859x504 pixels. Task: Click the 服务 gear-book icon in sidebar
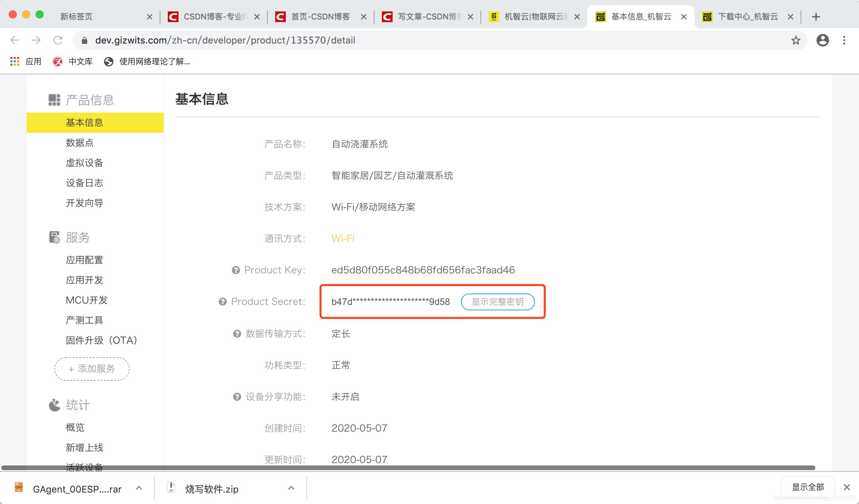[54, 237]
